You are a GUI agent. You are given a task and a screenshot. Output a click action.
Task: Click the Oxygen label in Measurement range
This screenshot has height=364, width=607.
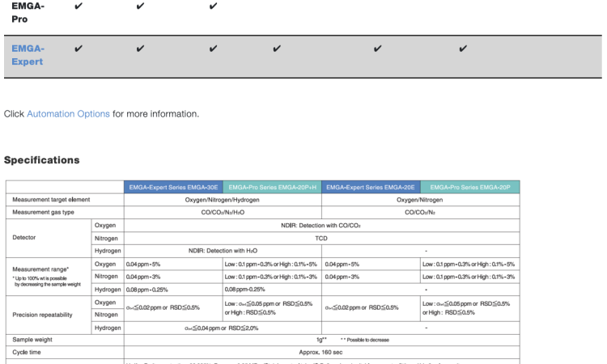pyautogui.click(x=105, y=264)
